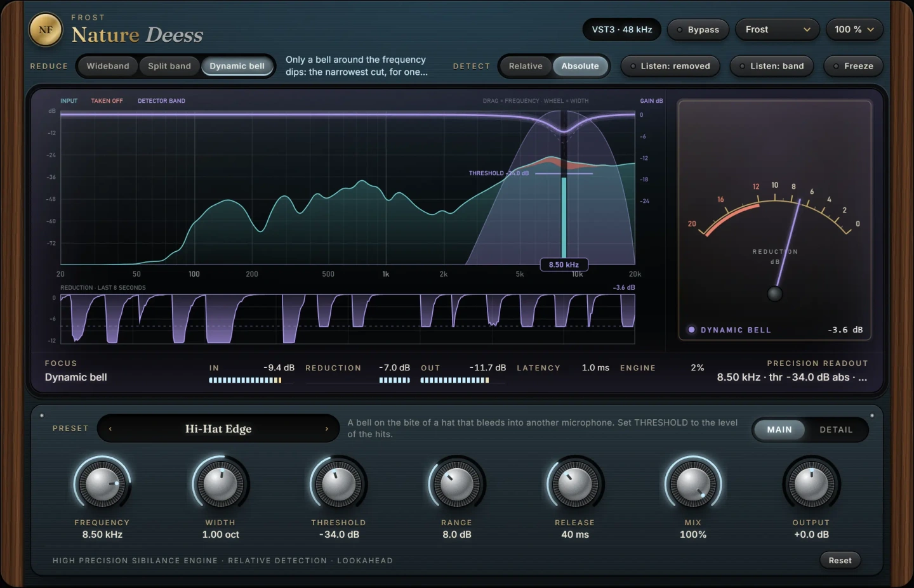Open the Frost theme dropdown

[778, 30]
